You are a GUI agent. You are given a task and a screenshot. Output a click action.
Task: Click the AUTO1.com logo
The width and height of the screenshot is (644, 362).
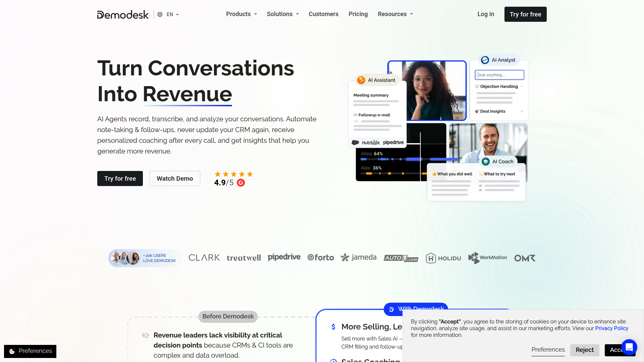[401, 258]
